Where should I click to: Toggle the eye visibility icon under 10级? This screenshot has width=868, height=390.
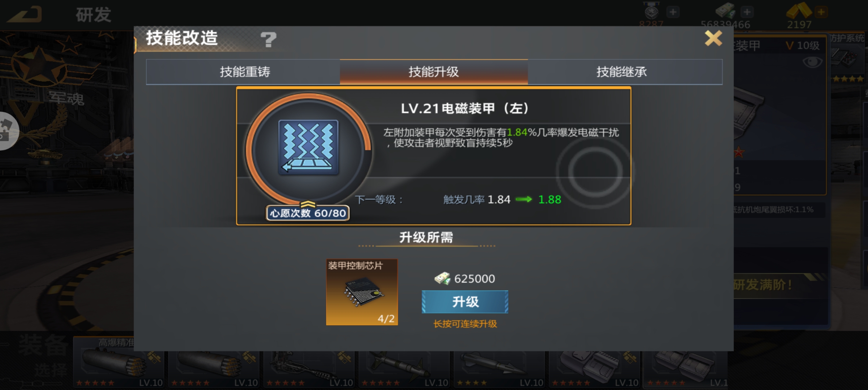point(812,62)
